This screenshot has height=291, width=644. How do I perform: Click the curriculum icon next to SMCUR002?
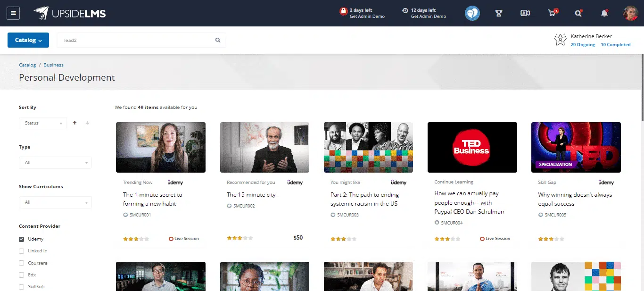pyautogui.click(x=229, y=206)
